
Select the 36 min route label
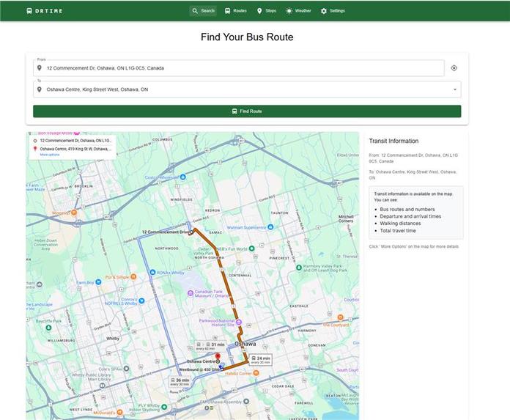point(180,382)
